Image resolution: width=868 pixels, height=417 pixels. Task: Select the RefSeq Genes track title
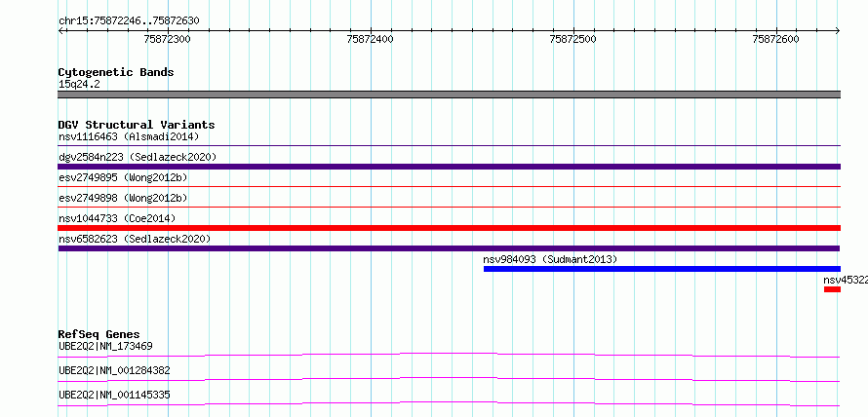(99, 334)
